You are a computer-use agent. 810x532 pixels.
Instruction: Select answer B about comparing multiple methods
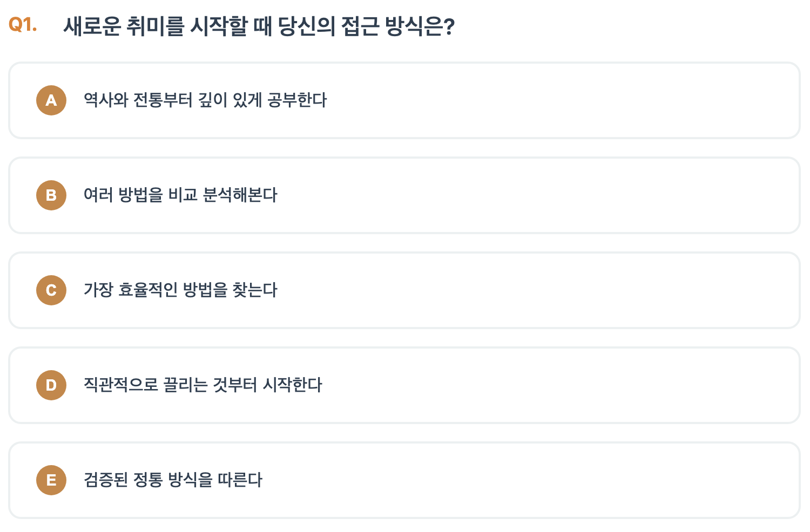tap(405, 195)
